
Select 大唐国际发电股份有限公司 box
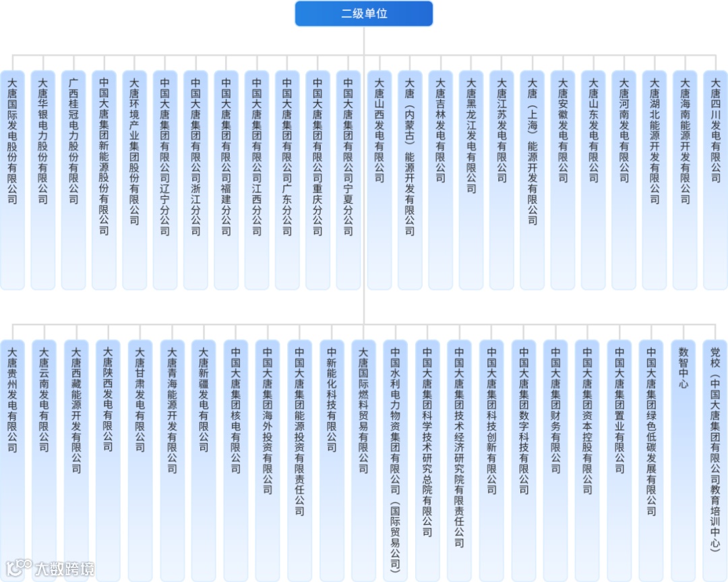[13, 180]
